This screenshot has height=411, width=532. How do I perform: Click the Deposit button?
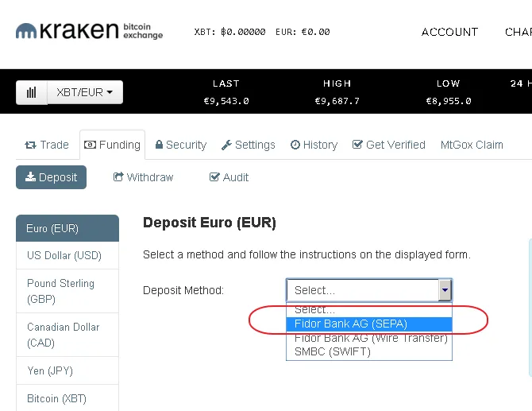52,177
